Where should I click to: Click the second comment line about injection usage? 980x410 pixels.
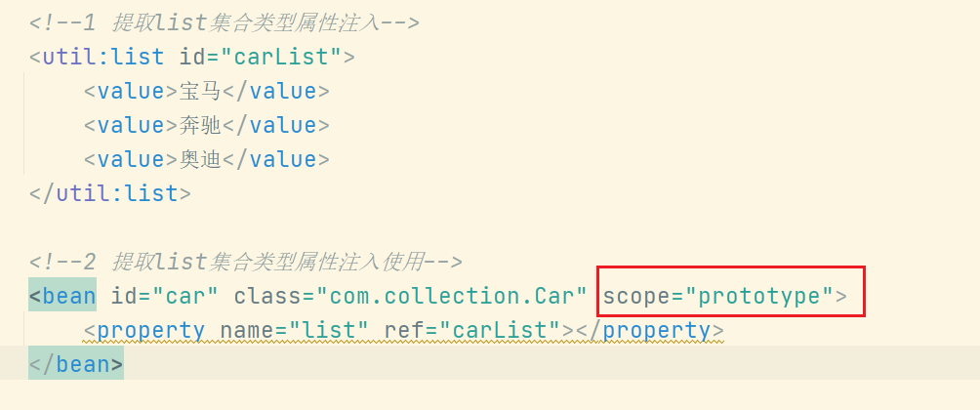246,262
